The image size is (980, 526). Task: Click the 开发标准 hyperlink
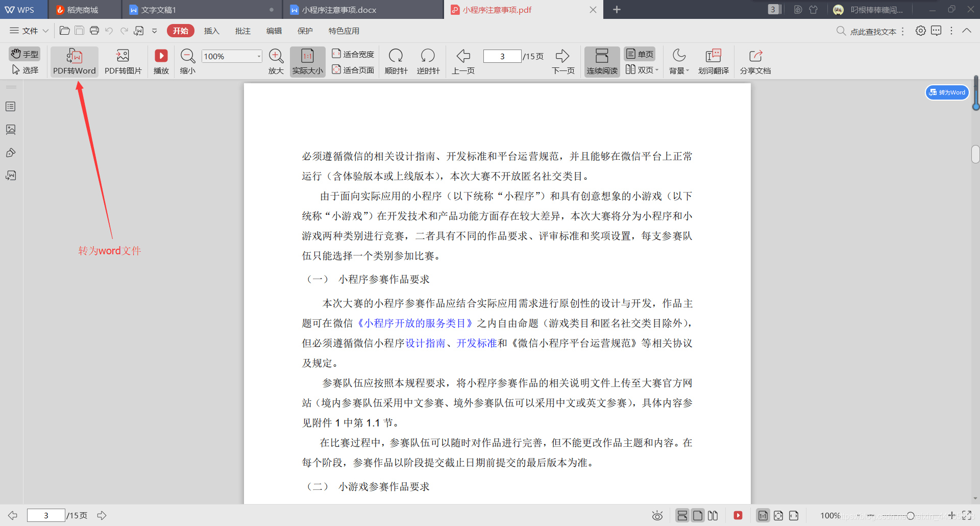[477, 343]
